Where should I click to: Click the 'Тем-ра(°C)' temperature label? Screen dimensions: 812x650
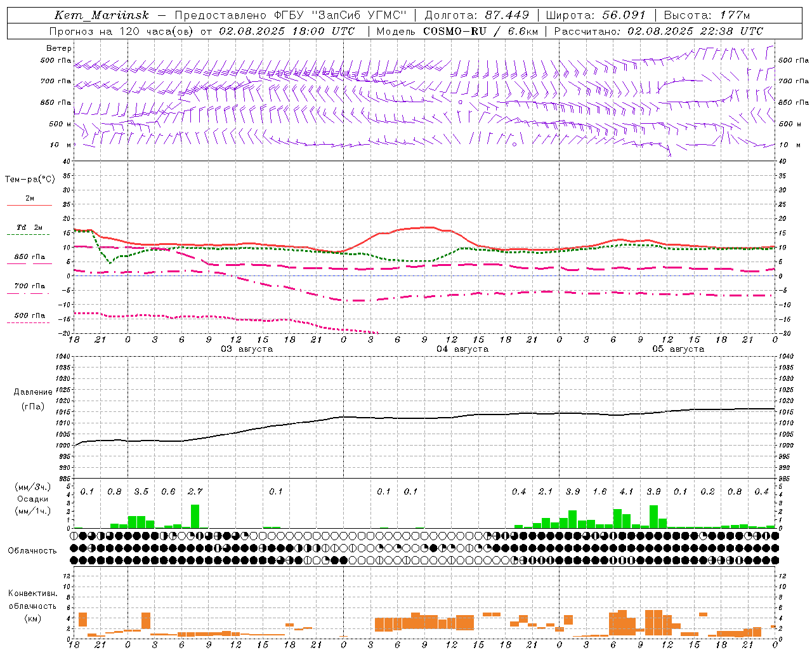pos(30,180)
